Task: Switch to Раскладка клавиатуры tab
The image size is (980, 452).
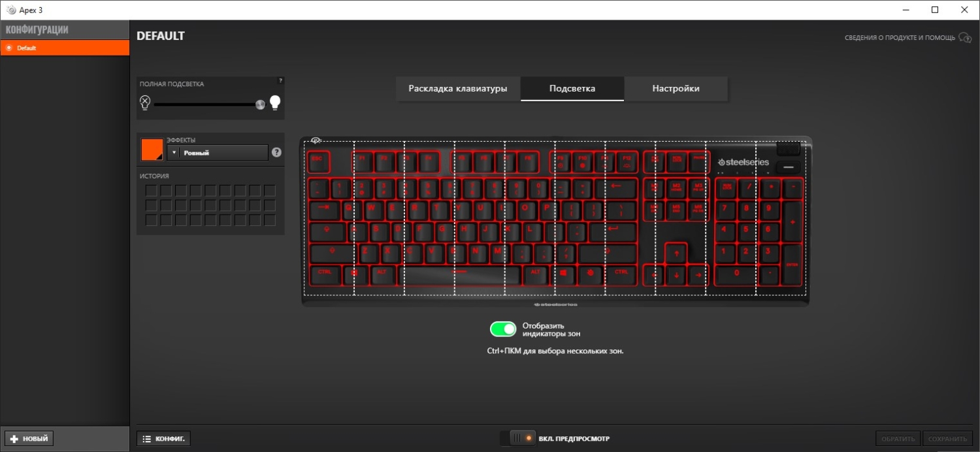Action: pyautogui.click(x=458, y=89)
